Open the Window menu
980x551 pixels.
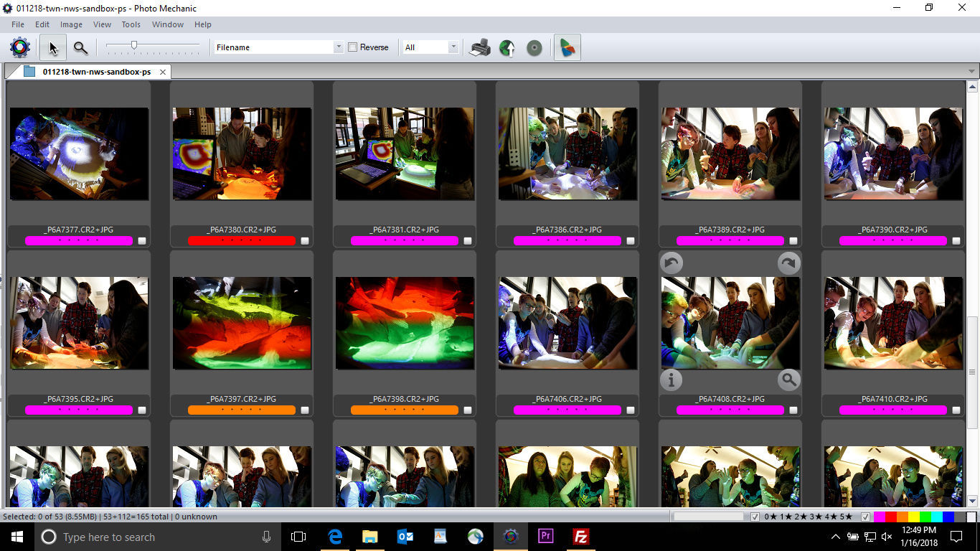pos(168,24)
